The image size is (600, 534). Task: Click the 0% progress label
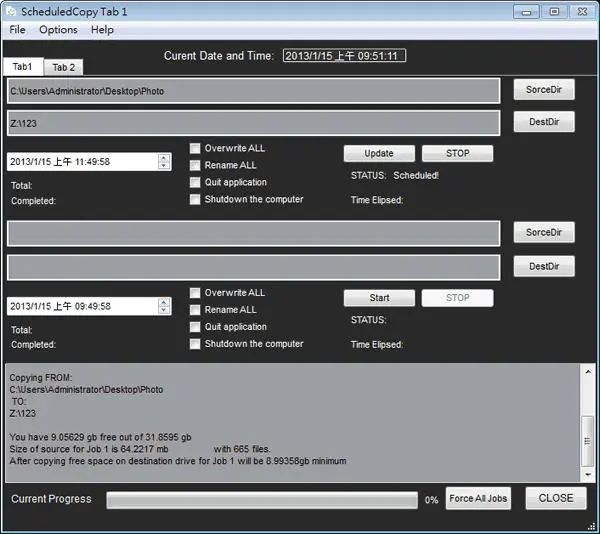pos(431,500)
